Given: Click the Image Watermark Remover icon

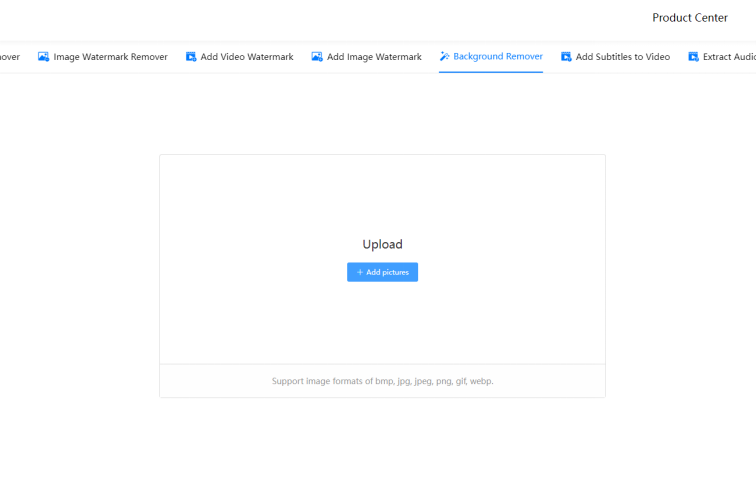Looking at the screenshot, I should [43, 57].
